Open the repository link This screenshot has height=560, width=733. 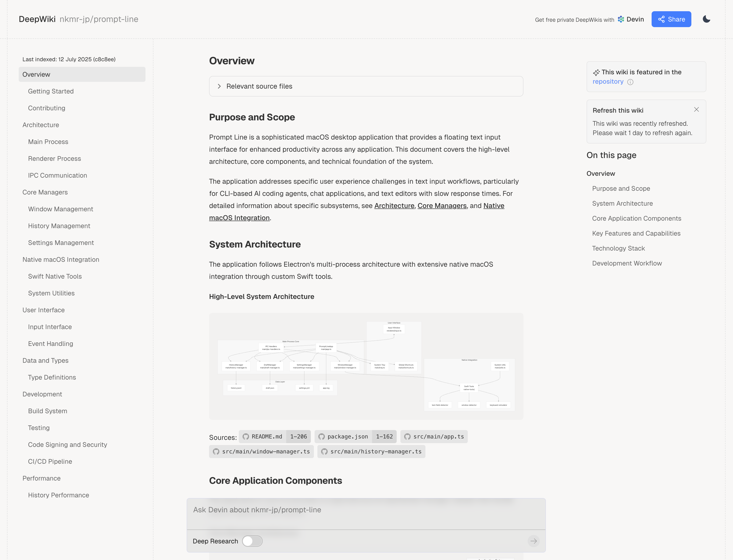coord(608,81)
